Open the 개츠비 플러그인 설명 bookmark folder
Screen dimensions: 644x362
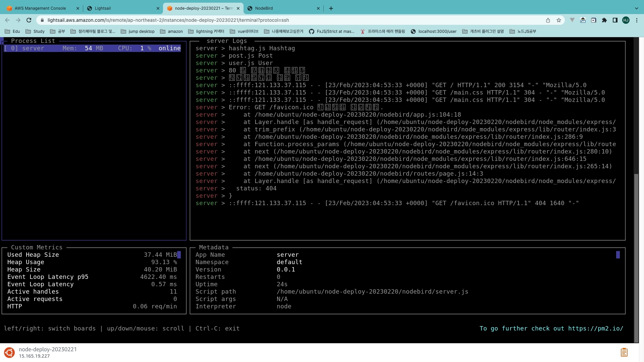[x=483, y=31]
